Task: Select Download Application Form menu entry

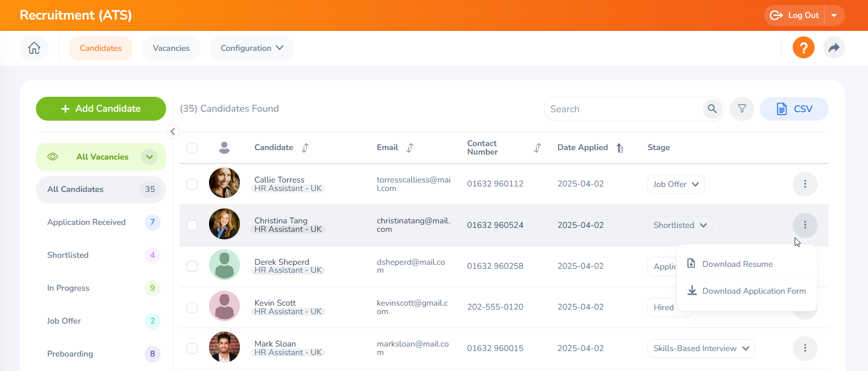Action: [x=753, y=291]
